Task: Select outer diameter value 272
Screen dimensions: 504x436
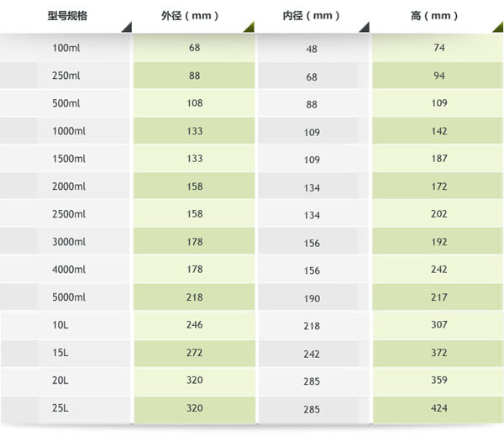Action: (x=194, y=353)
